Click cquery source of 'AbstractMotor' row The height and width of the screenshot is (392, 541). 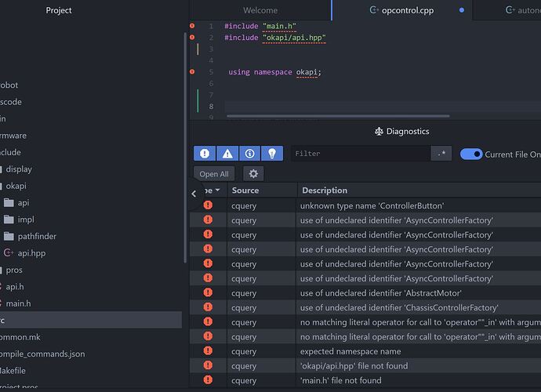(244, 293)
